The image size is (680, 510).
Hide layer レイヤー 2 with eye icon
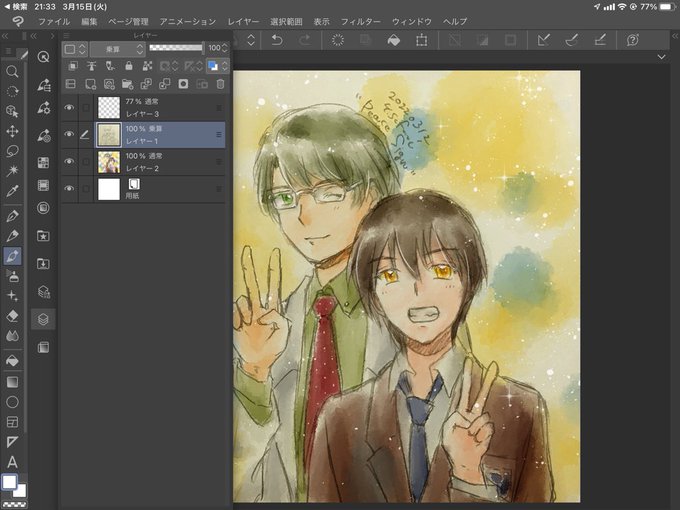69,161
